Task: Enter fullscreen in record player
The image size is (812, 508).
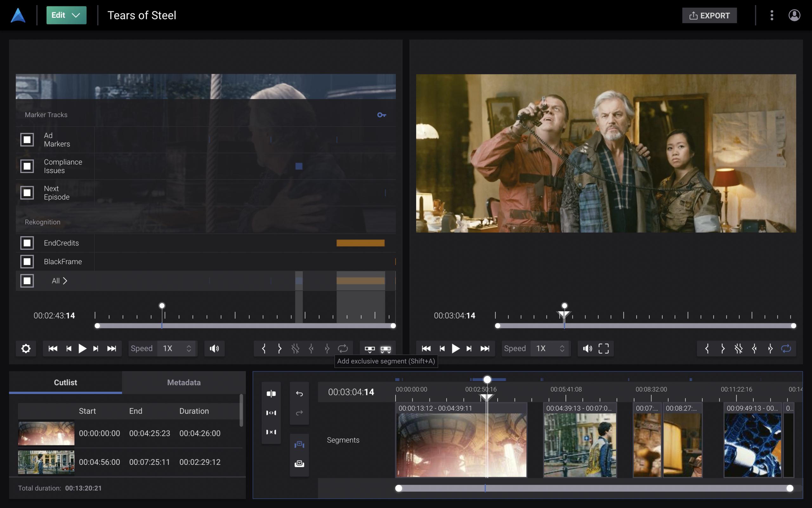Action: click(604, 348)
